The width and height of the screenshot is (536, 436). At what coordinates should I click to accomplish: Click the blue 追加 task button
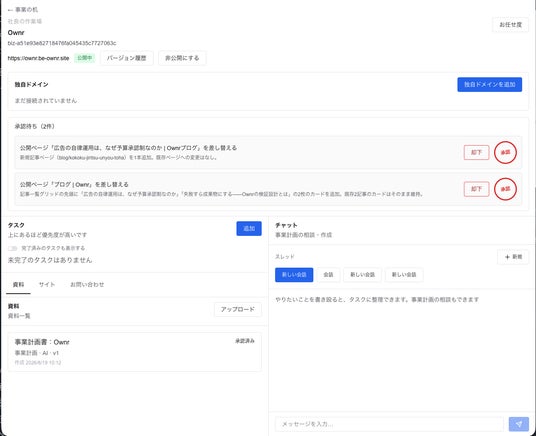click(x=249, y=228)
